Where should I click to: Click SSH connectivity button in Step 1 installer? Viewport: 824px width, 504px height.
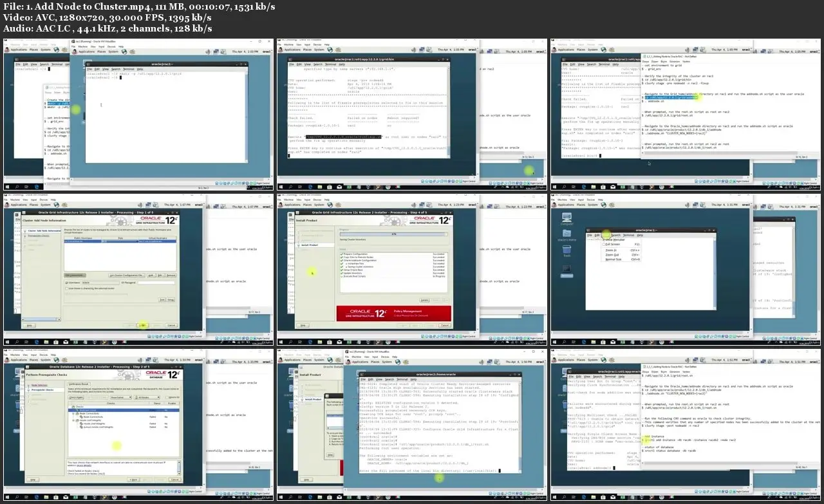coord(77,275)
